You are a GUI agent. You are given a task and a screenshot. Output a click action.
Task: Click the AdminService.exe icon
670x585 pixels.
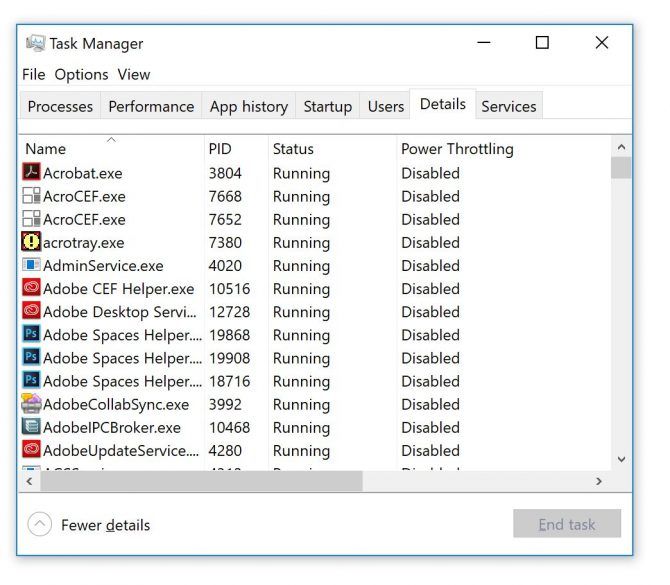(31, 266)
